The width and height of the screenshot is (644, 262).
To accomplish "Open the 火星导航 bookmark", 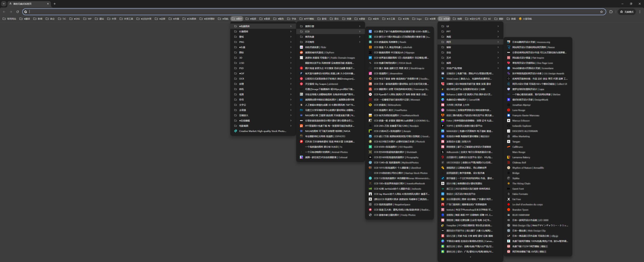I will 525,19.
